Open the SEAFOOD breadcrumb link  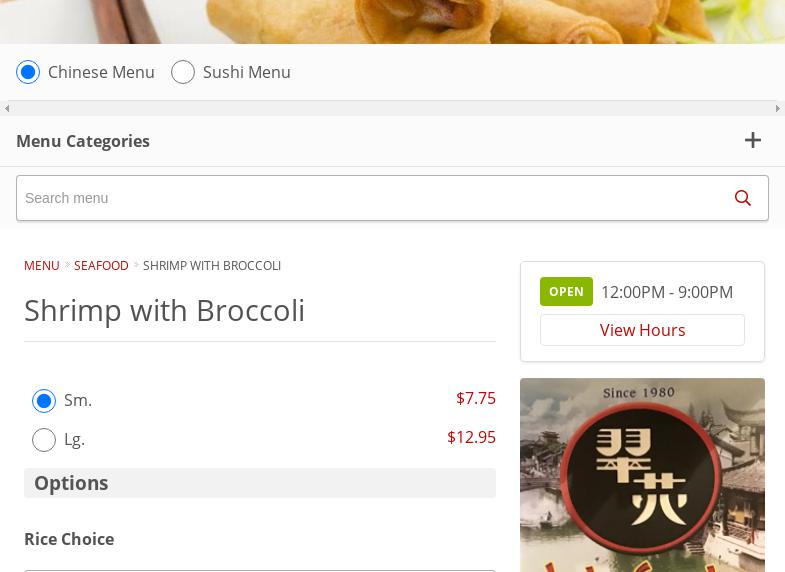point(101,266)
